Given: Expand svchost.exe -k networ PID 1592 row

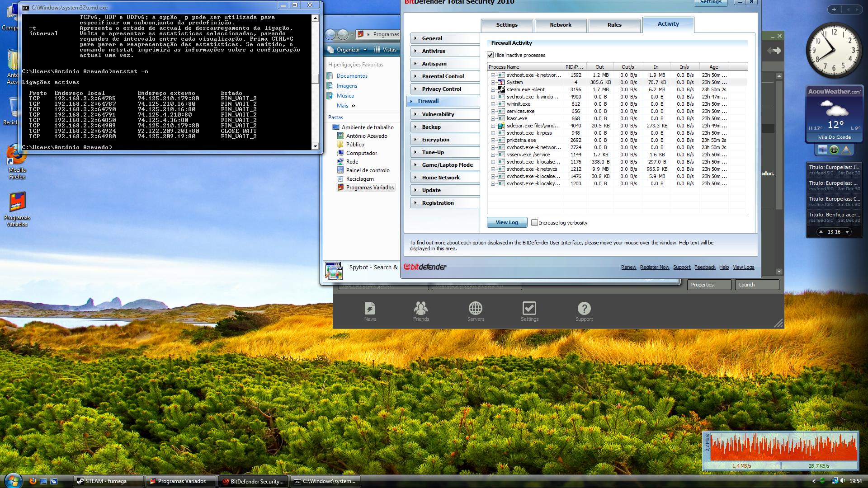Looking at the screenshot, I should [493, 75].
